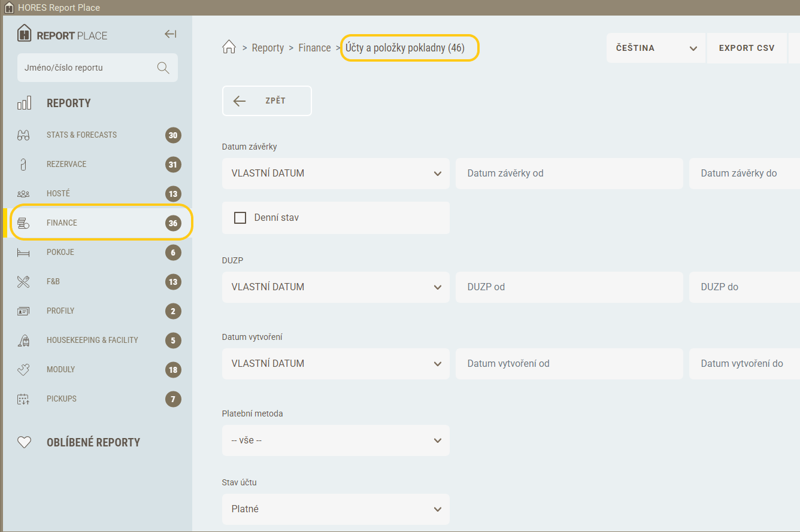Open the Čeština language selector
This screenshot has height=532, width=800.
[656, 48]
